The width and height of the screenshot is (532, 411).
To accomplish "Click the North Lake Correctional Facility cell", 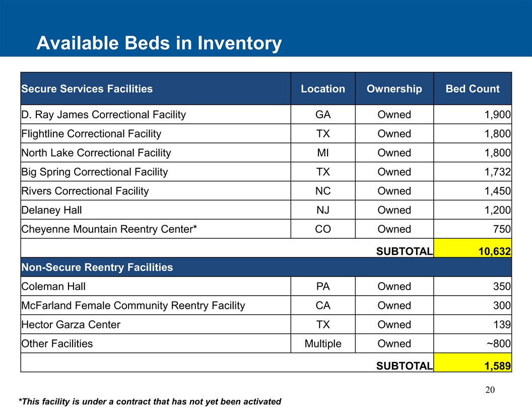I will pyautogui.click(x=96, y=153).
